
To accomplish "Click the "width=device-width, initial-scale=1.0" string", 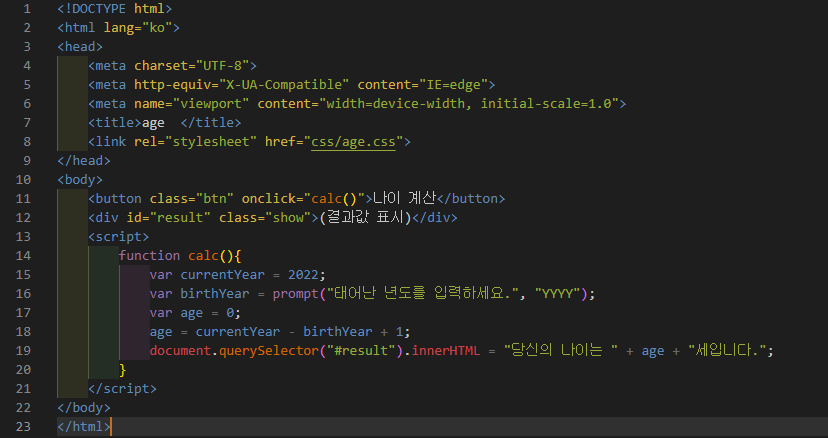I will pyautogui.click(x=469, y=104).
